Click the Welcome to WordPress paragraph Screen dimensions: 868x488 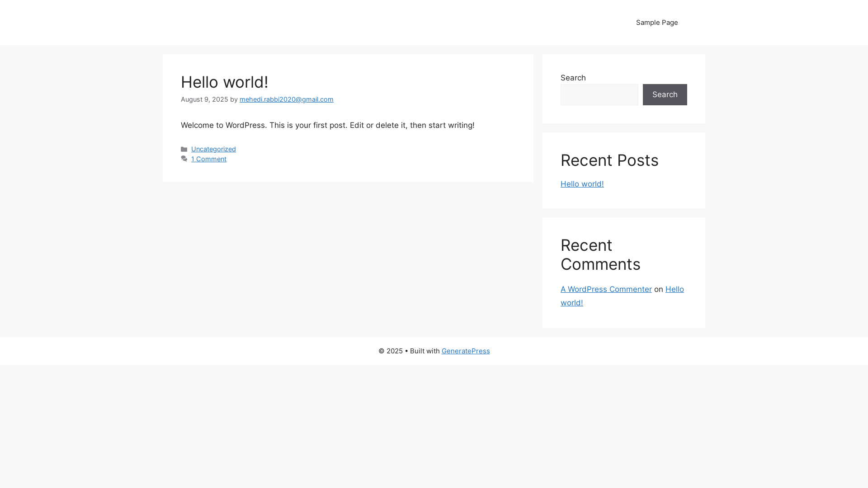pos(327,125)
